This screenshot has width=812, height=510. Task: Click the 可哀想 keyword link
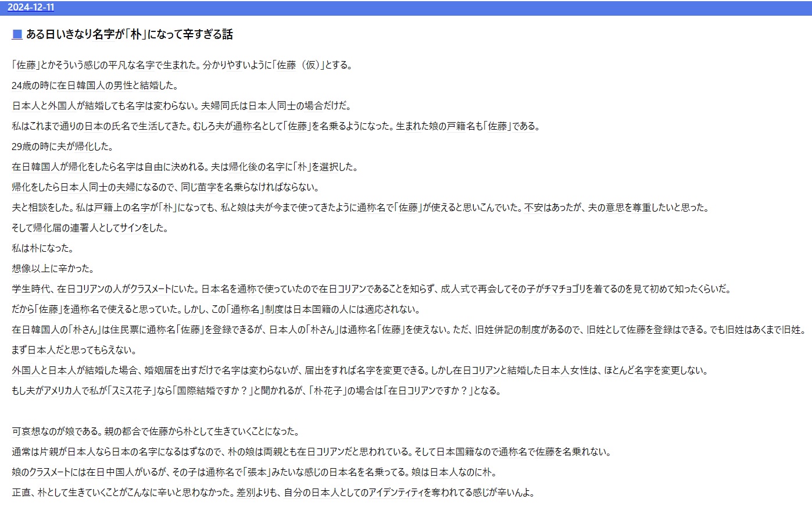(x=26, y=431)
